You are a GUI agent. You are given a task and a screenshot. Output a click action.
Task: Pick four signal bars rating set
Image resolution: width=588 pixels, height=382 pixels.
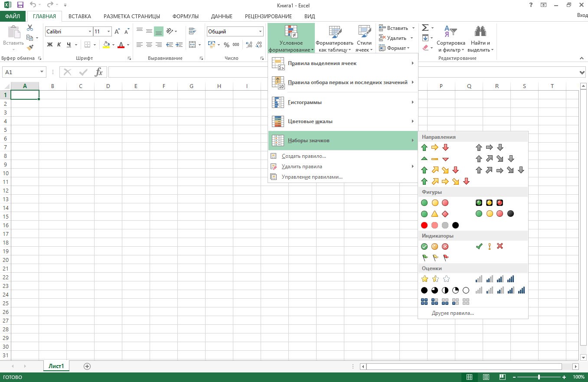(x=495, y=279)
